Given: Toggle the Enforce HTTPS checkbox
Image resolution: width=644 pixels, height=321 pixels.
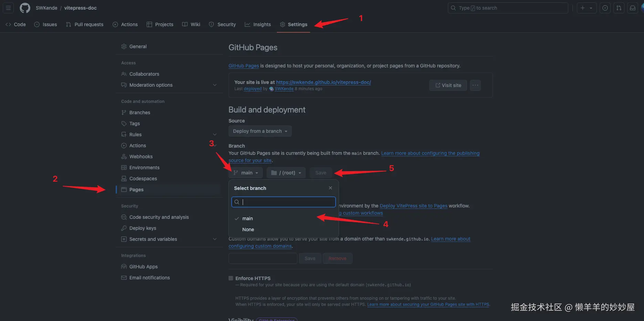Looking at the screenshot, I should (231, 278).
